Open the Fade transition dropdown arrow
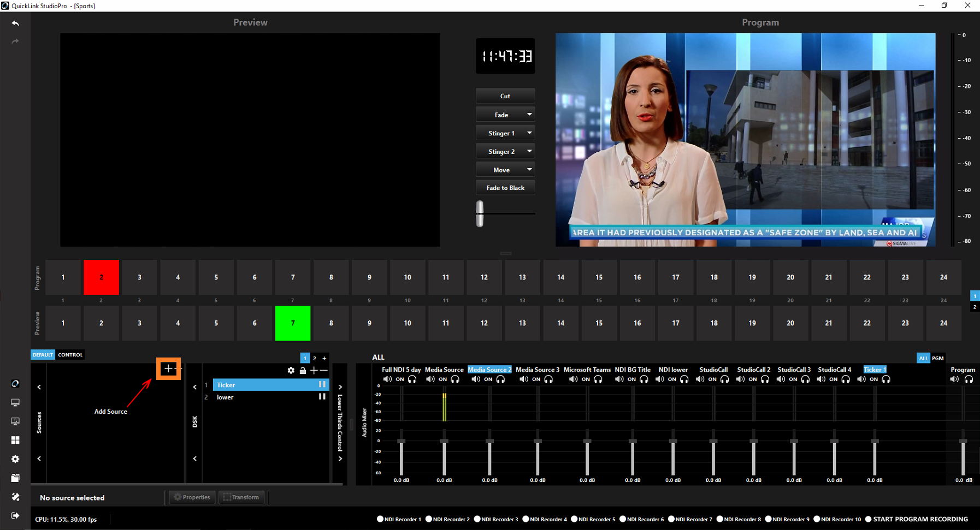This screenshot has height=530, width=980. [529, 115]
